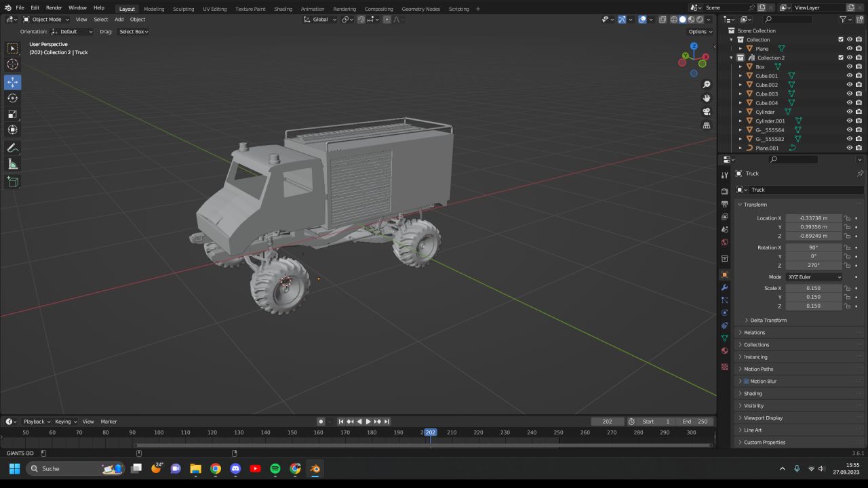Open the Scene properties tab

coord(724,230)
